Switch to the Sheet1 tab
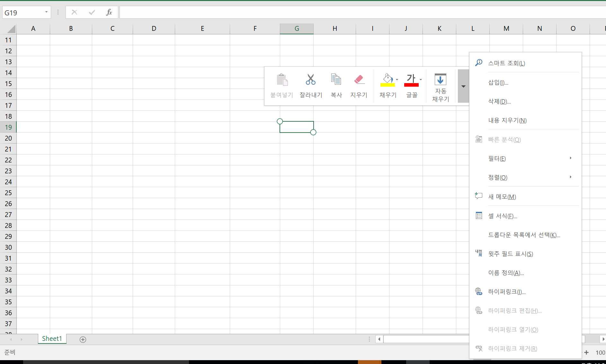 [52, 339]
